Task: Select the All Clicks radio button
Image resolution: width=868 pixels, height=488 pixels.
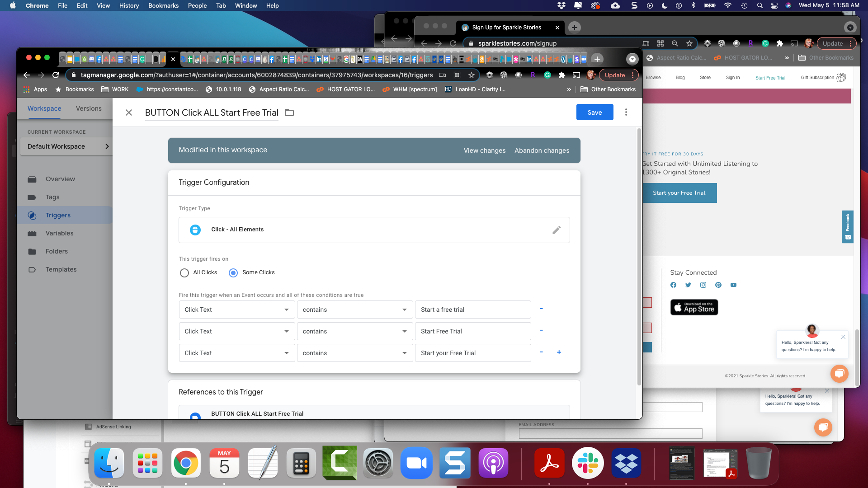Action: 184,272
